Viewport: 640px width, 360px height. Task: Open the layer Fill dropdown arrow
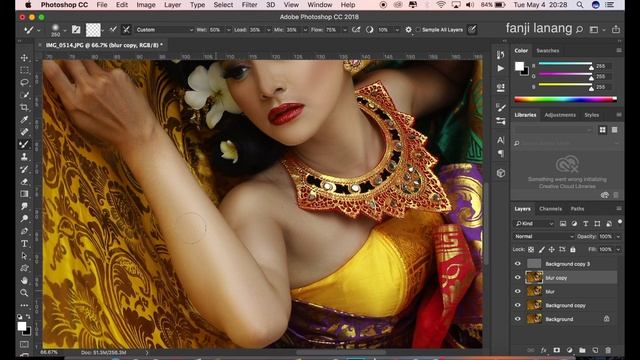tap(618, 249)
